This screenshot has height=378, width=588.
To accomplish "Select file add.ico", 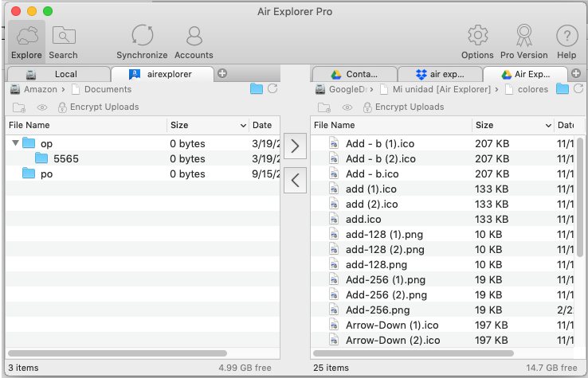I will coord(442,219).
